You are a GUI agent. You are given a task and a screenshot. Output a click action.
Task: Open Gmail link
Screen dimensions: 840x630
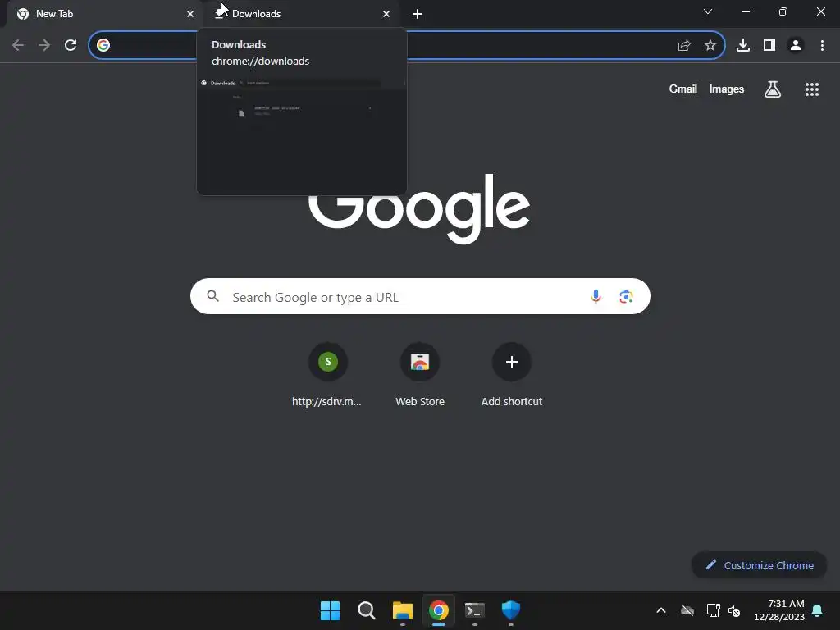tap(683, 89)
